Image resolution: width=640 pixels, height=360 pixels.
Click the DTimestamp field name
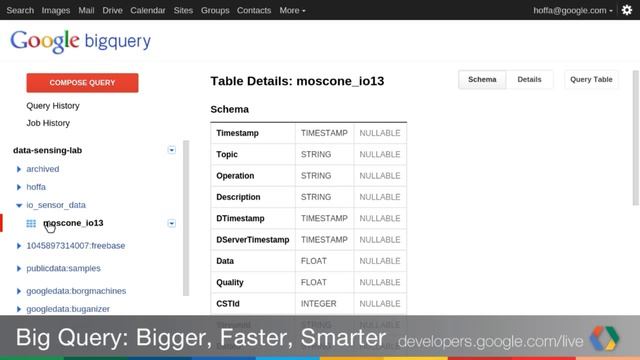click(x=240, y=218)
